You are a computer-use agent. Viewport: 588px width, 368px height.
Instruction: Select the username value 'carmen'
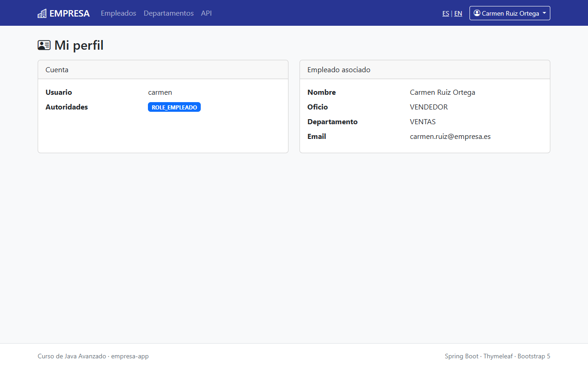tap(160, 92)
